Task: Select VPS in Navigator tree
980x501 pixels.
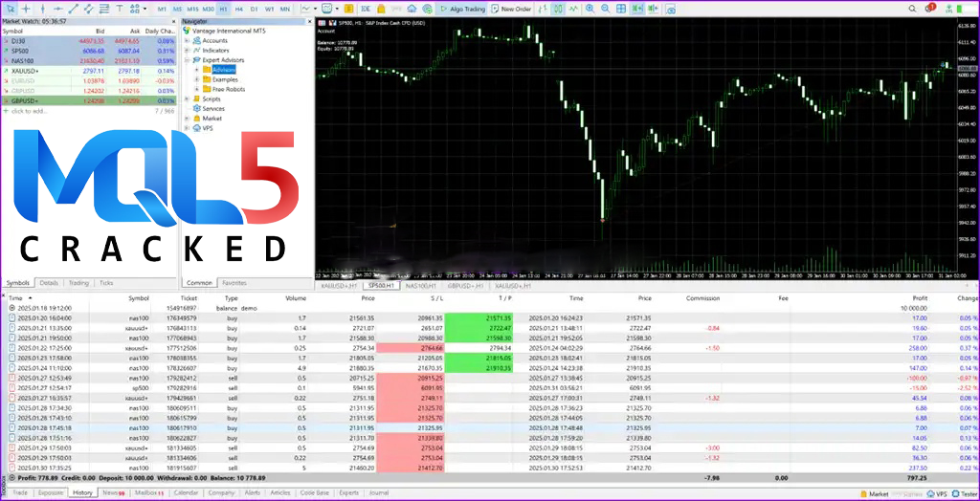Action: tap(207, 128)
